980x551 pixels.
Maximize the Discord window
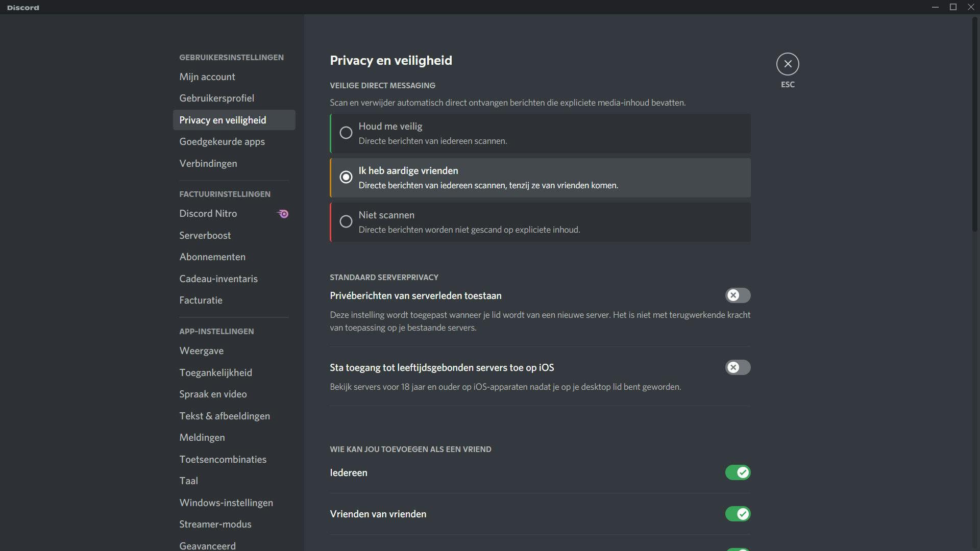(x=953, y=7)
